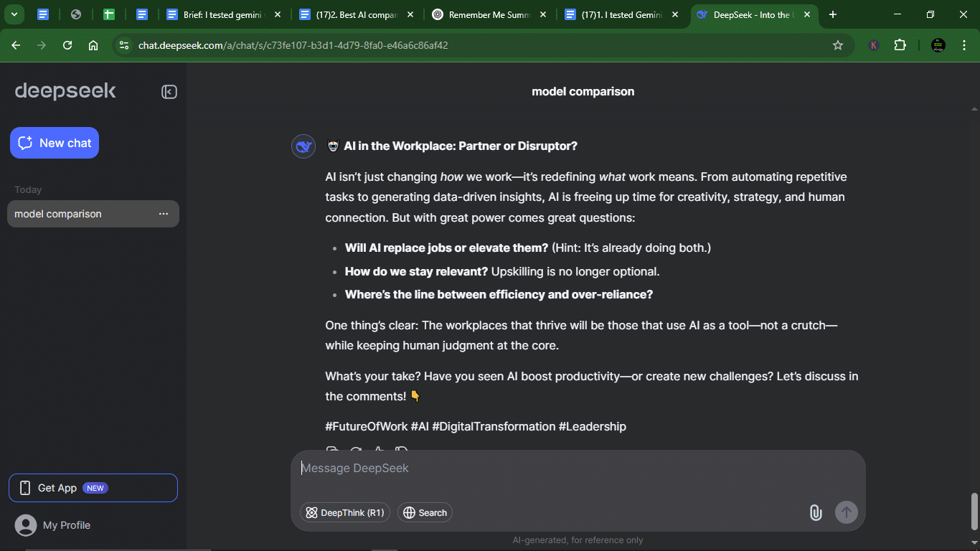
Task: Bookmark this page with star icon
Action: [x=837, y=45]
